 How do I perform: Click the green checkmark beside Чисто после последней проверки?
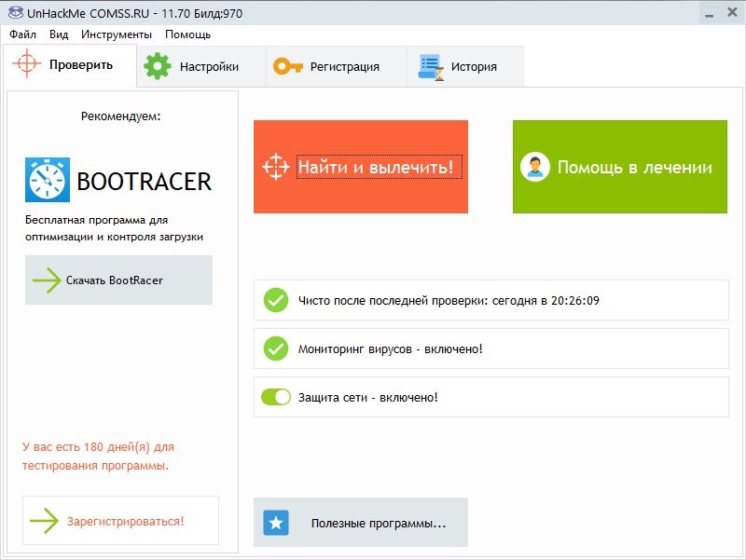coord(276,300)
